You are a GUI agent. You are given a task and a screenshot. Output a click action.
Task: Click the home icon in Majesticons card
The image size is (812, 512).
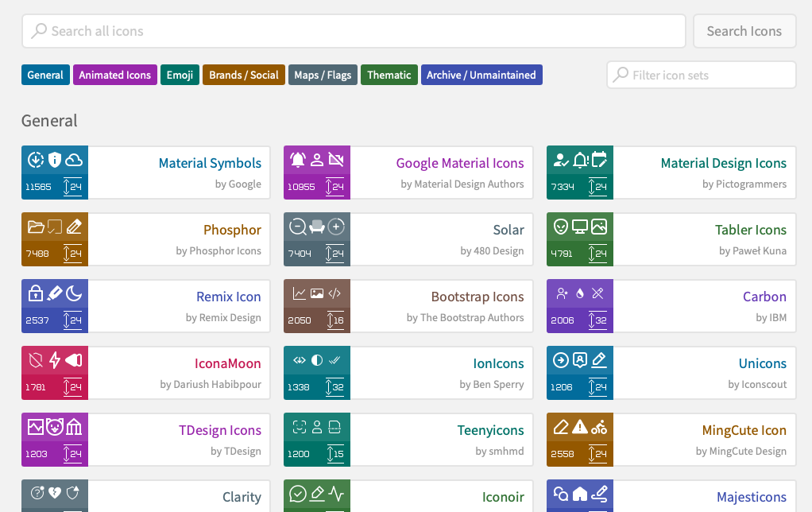(x=580, y=495)
